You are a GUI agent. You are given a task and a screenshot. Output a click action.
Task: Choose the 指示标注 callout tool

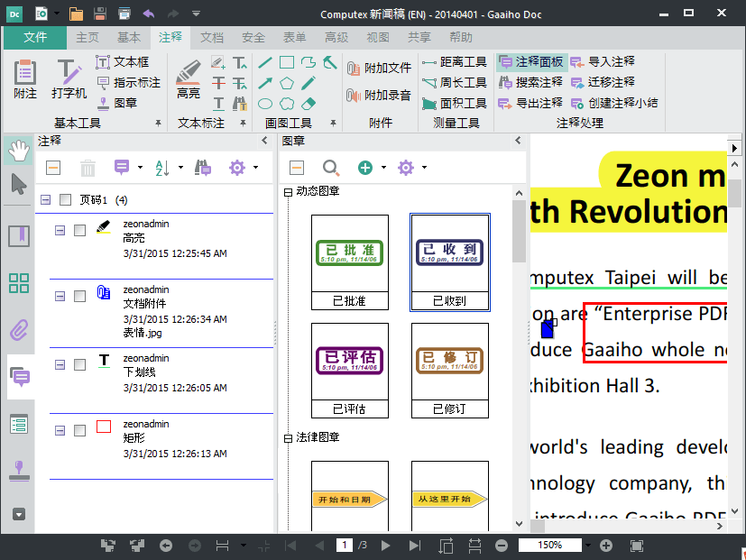[128, 83]
